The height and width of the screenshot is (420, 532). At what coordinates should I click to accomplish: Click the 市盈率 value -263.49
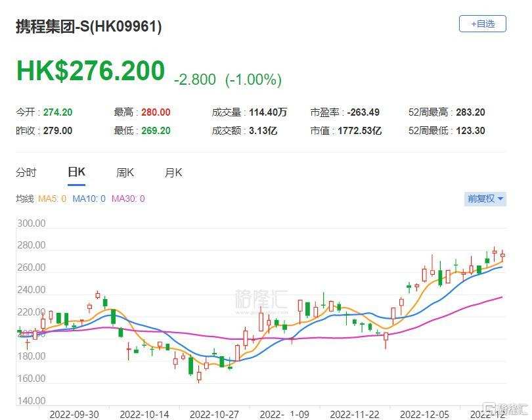coord(363,112)
